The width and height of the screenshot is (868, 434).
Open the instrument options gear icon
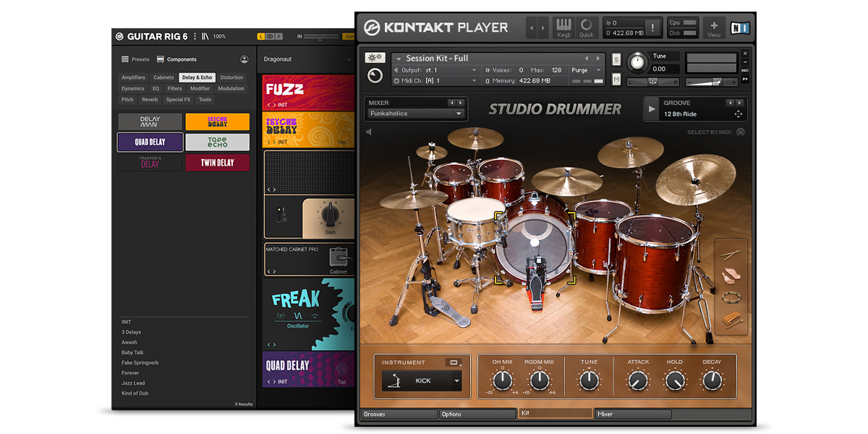coord(375,58)
